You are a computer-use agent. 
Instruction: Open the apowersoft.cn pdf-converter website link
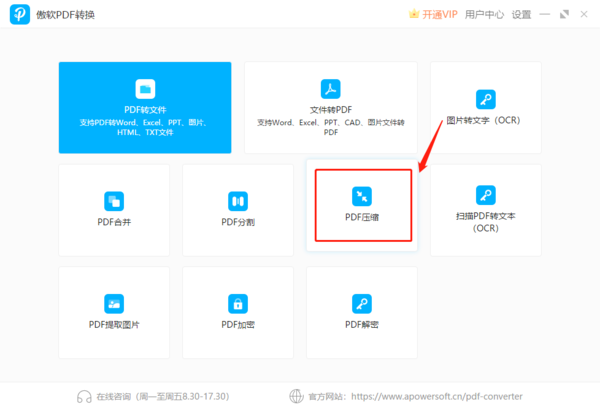coord(437,397)
